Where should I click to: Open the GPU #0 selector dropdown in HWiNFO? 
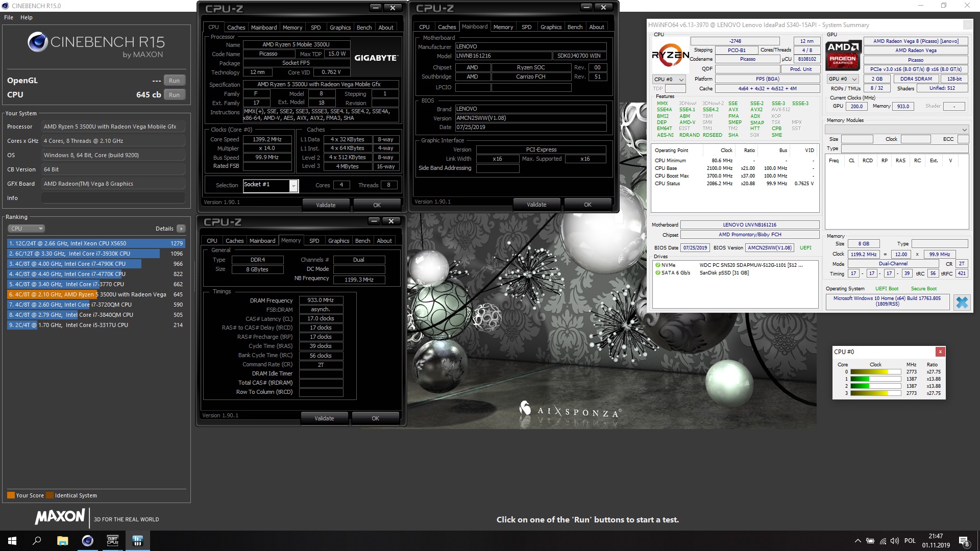843,79
